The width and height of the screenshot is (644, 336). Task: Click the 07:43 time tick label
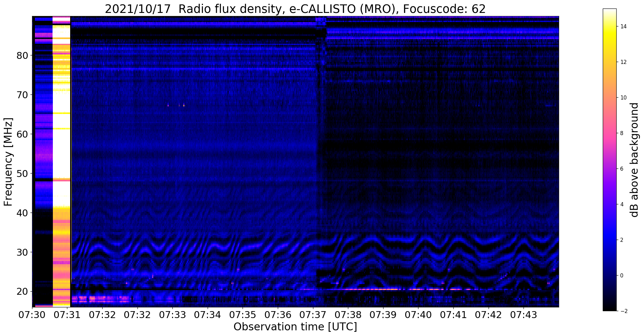[524, 315]
